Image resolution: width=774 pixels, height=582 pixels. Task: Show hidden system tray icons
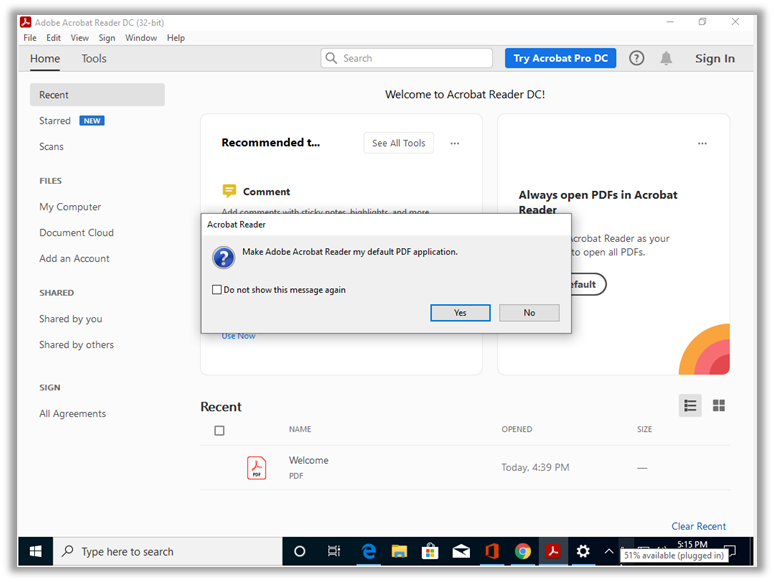(x=609, y=551)
